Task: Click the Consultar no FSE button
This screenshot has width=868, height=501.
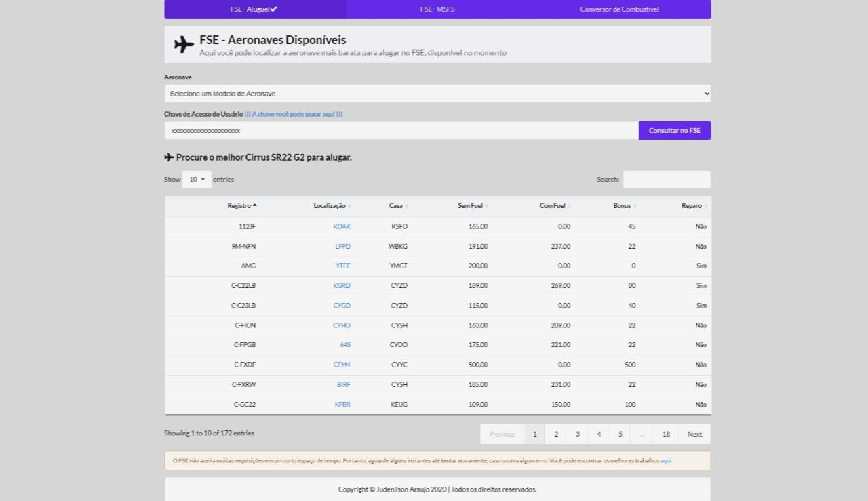Action: click(675, 130)
